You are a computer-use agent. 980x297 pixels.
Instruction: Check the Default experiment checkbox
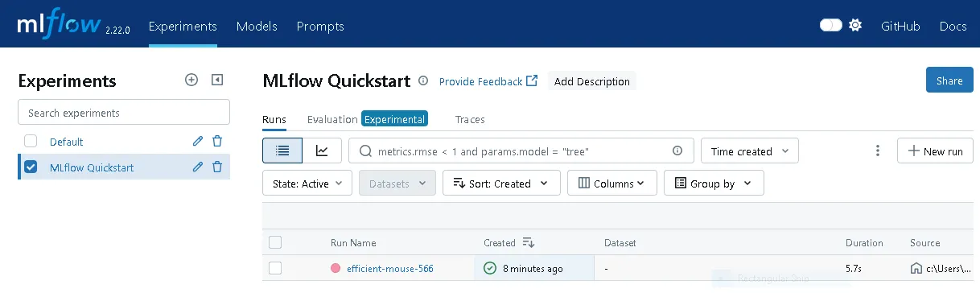pos(31,142)
